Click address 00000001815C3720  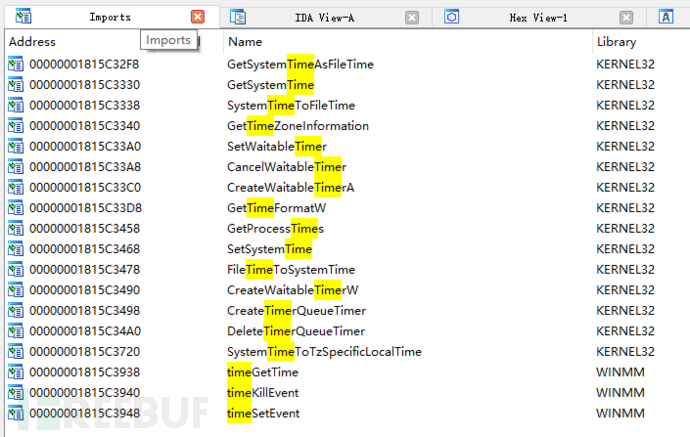pos(84,352)
